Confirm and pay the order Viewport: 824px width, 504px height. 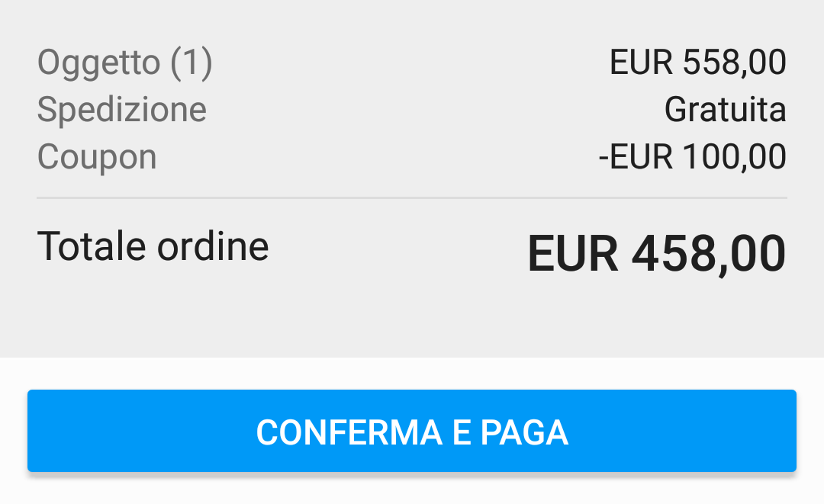point(412,432)
